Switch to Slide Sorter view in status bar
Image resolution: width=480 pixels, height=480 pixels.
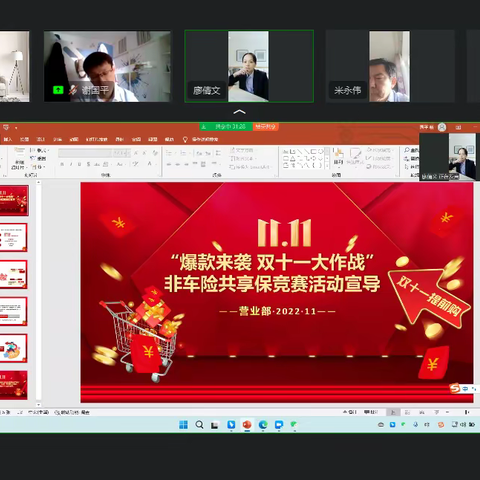(x=407, y=412)
